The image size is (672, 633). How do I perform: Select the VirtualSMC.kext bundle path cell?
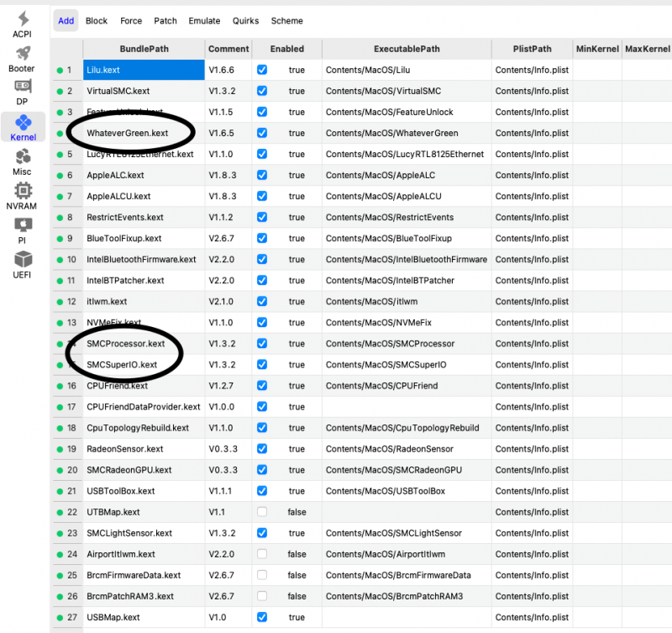click(144, 91)
